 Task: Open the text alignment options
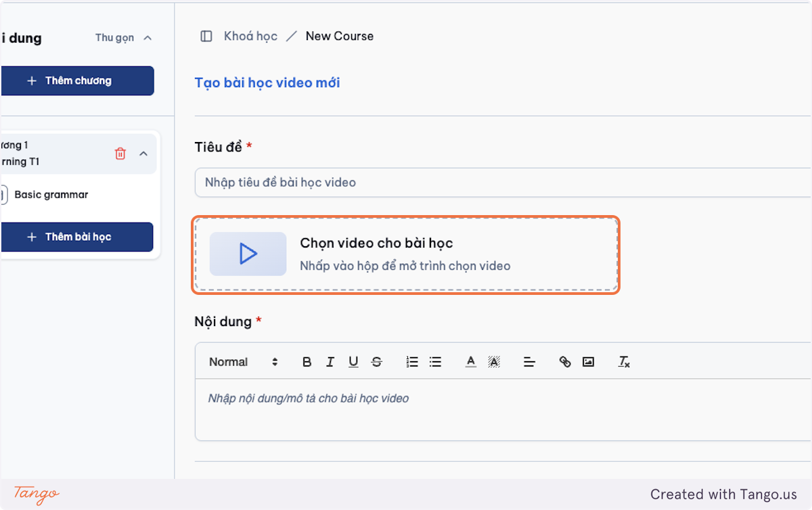(529, 362)
